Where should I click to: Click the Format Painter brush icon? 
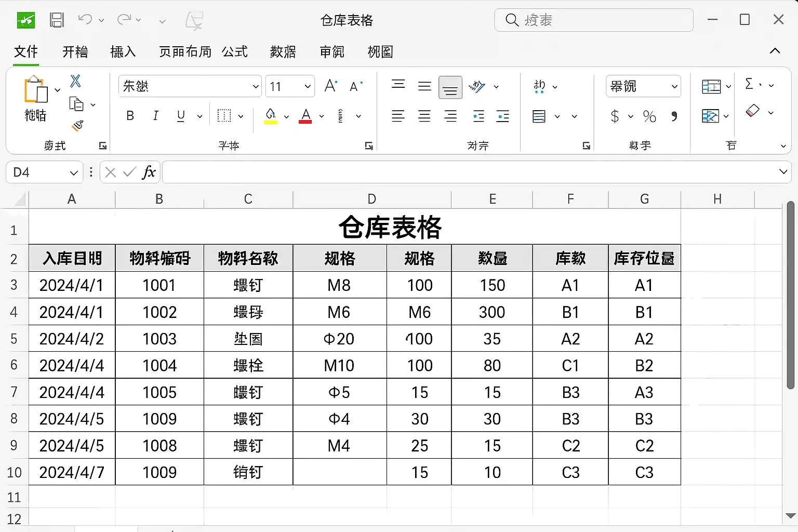click(x=77, y=125)
